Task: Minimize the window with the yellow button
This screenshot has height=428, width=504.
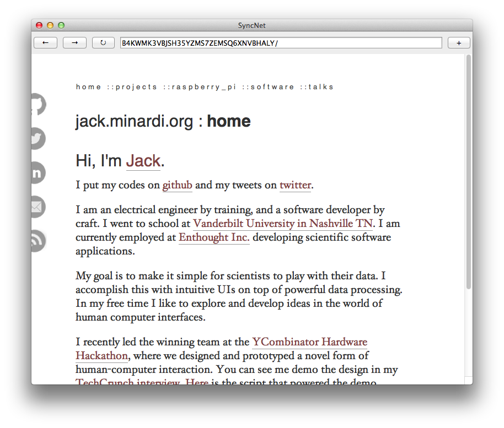Action: coord(50,25)
